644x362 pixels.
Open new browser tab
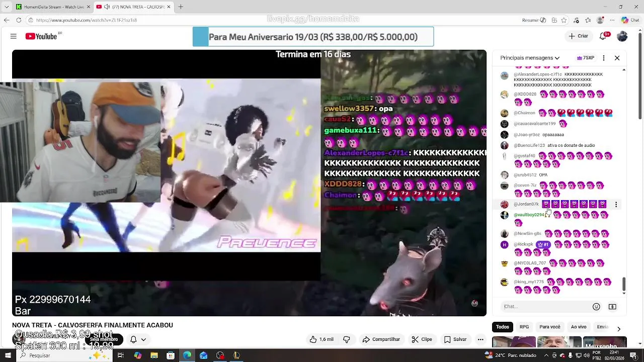(181, 7)
